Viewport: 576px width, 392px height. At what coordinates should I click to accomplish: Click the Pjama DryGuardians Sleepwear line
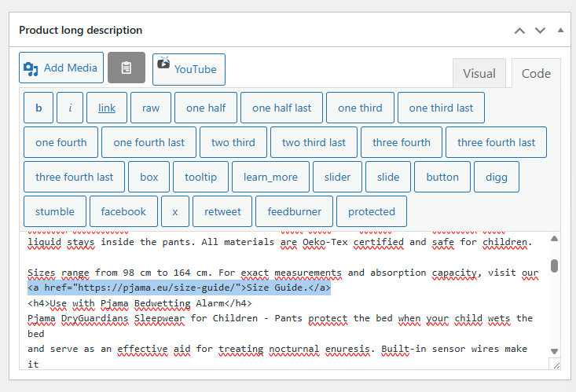pyautogui.click(x=280, y=318)
